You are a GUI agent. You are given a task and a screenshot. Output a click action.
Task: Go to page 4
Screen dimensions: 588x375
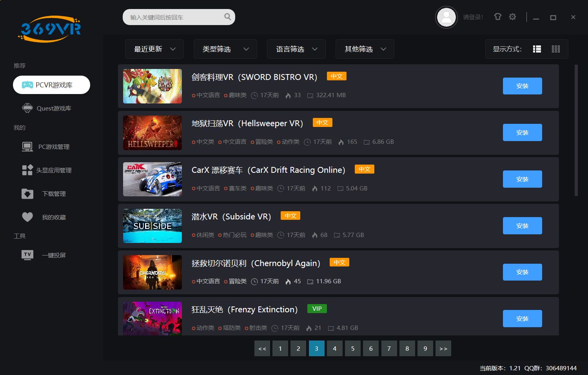tap(334, 348)
